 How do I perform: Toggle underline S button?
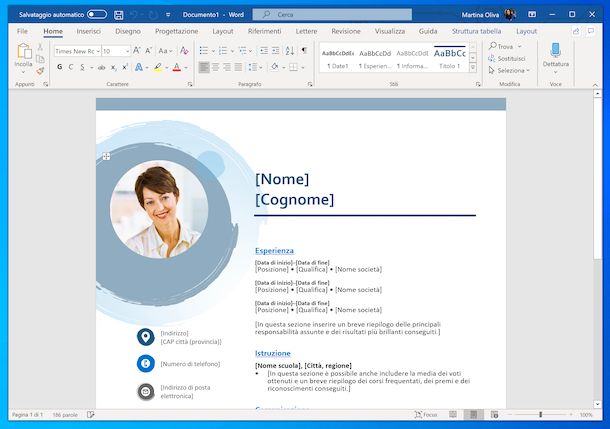pos(82,67)
